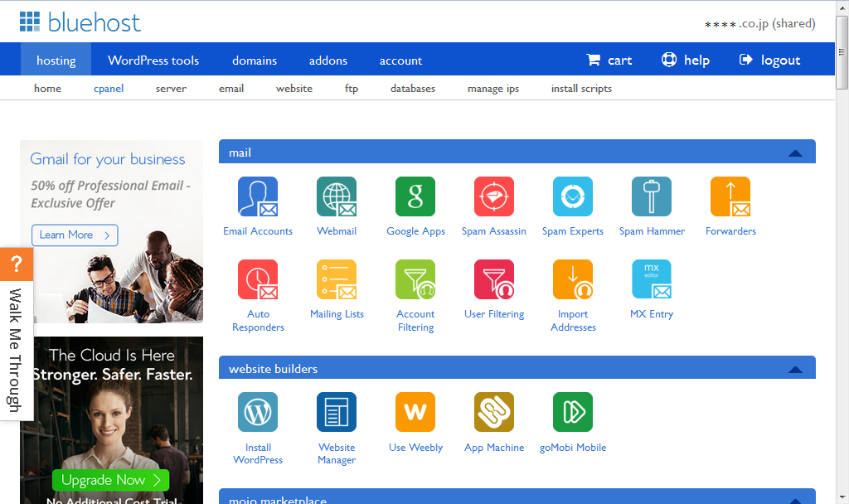Open the Mailing Lists icon

(x=337, y=279)
